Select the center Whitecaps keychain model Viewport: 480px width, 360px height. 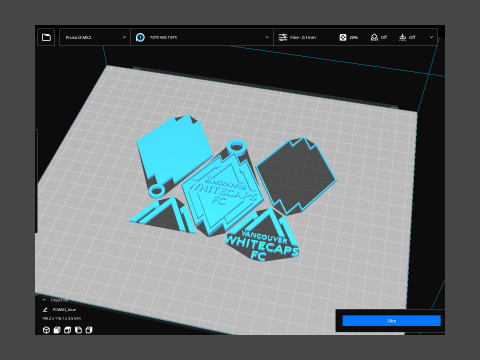(222, 191)
